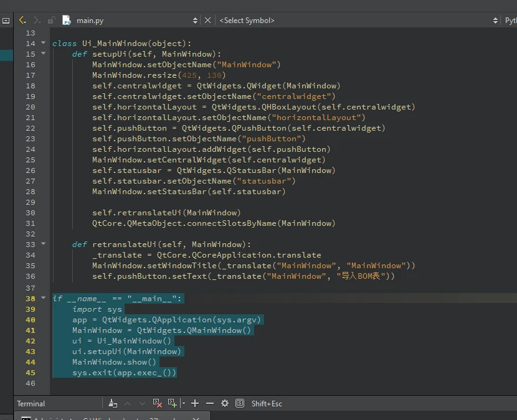This screenshot has width=517, height=420.
Task: Go forward to the next editor location
Action: (37, 21)
